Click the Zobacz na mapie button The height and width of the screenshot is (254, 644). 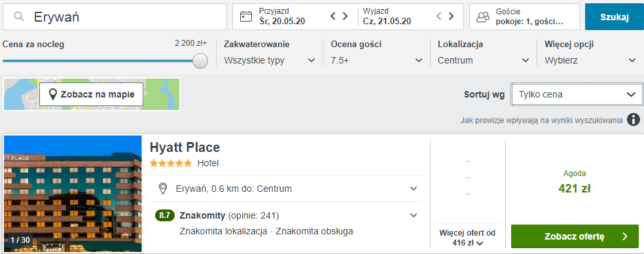(x=91, y=94)
